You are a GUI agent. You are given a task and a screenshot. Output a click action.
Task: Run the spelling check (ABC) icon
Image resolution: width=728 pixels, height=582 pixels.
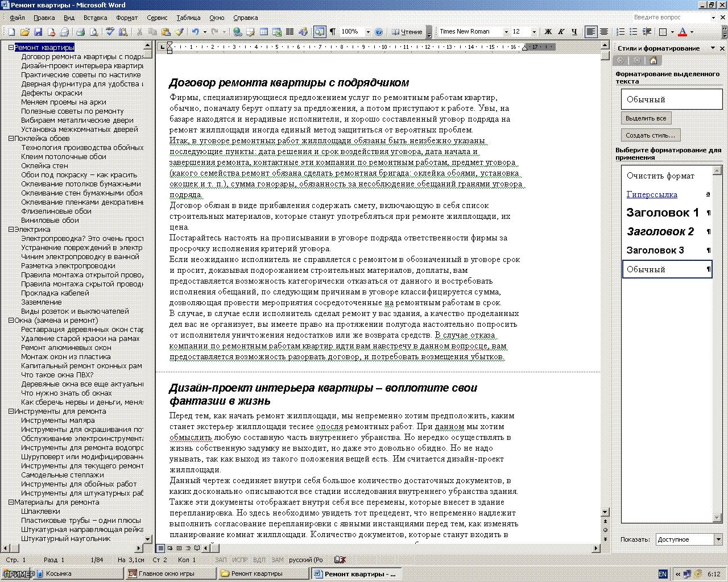(110, 32)
